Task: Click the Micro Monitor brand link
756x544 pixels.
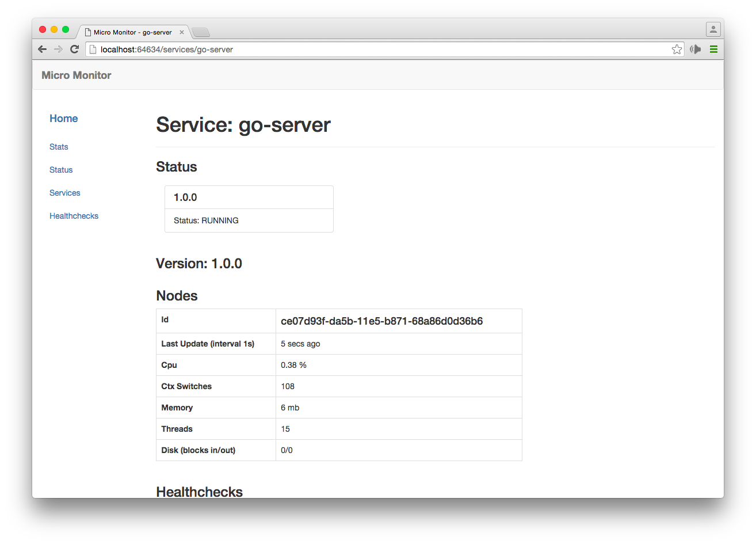Action: point(77,75)
